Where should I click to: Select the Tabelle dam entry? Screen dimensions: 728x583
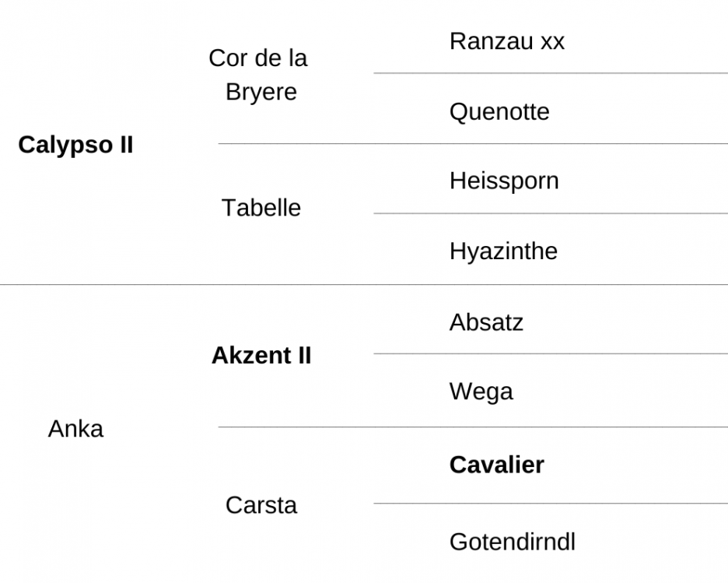pos(261,208)
